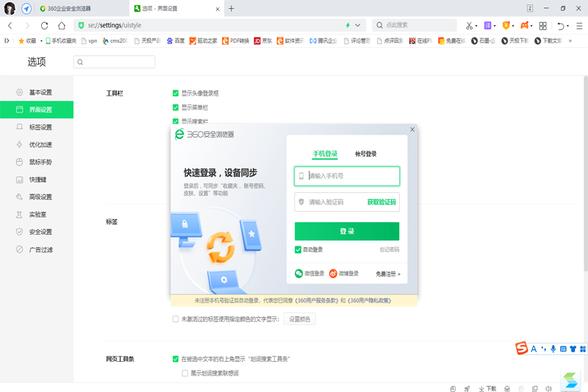Screen dimensions: 588x392
Task: Open a new tab with plus button
Action: [x=232, y=8]
